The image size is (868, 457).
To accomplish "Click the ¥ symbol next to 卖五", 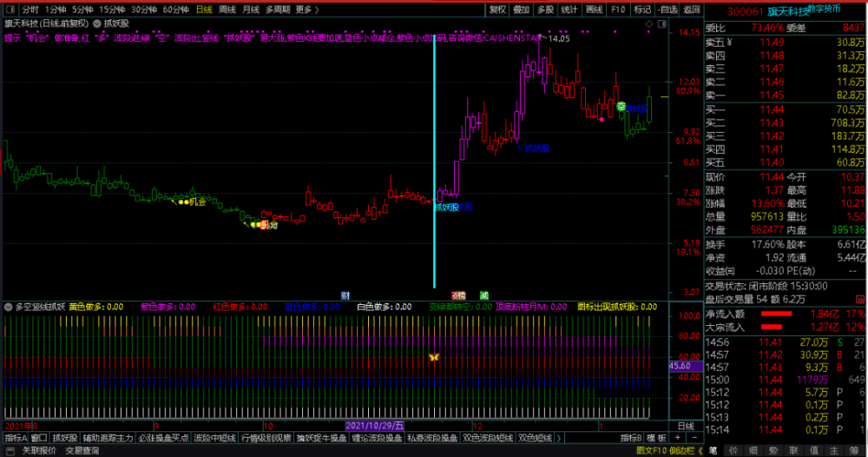I will 730,42.
